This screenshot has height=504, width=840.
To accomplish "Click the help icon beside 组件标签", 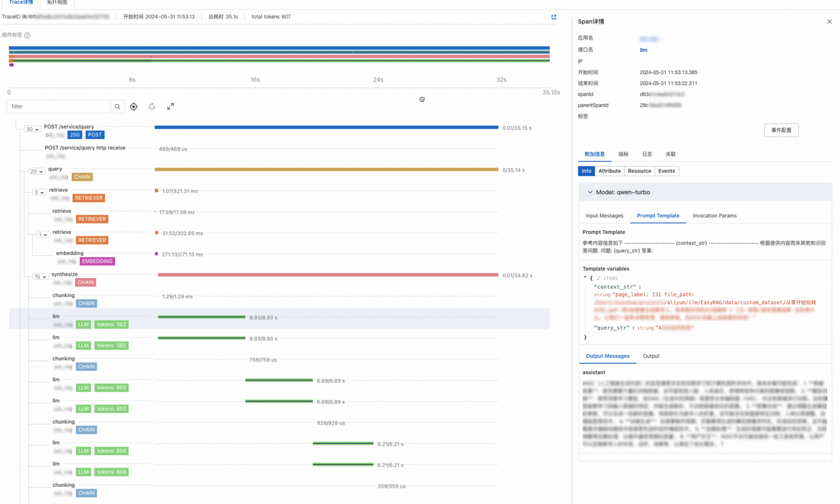I will point(27,35).
